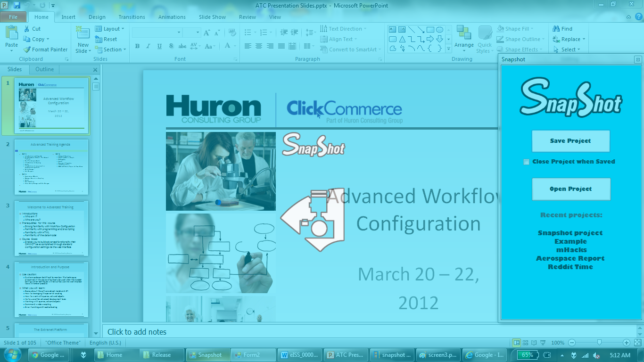The image size is (644, 362).
Task: Switch to Reading View
Action: click(534, 343)
